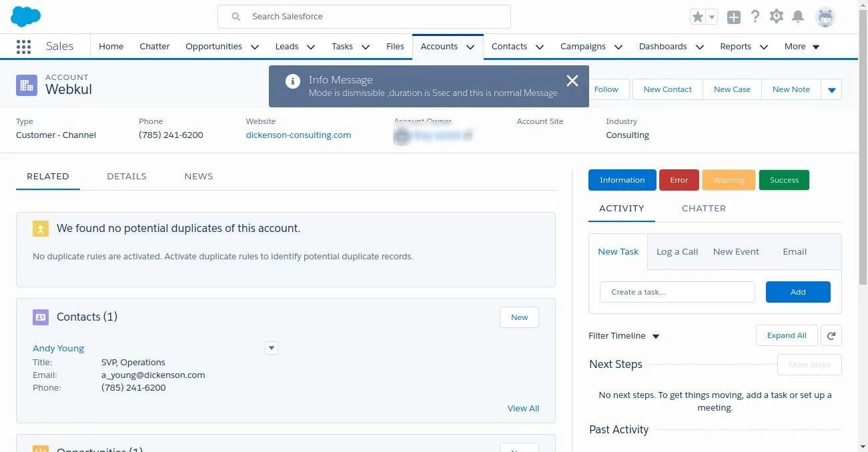Screen dimensions: 868x452
Task: Dismiss the Info Message toast
Action: 572,81
